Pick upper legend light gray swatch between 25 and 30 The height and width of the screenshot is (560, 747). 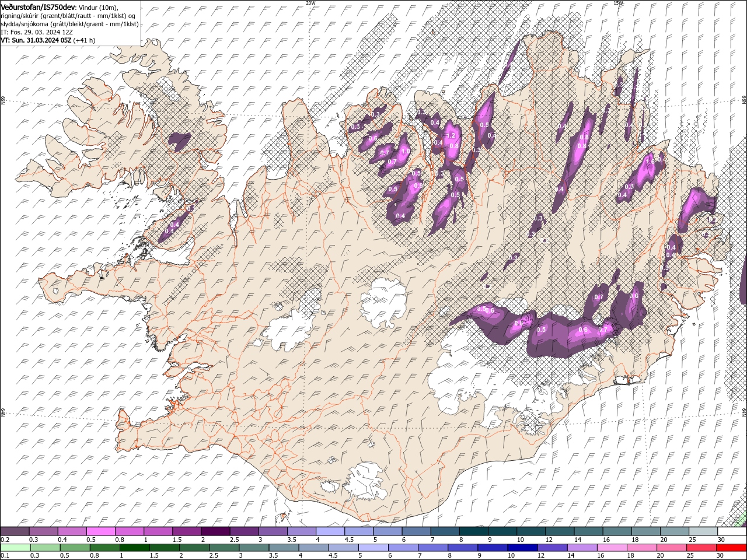[x=703, y=531]
